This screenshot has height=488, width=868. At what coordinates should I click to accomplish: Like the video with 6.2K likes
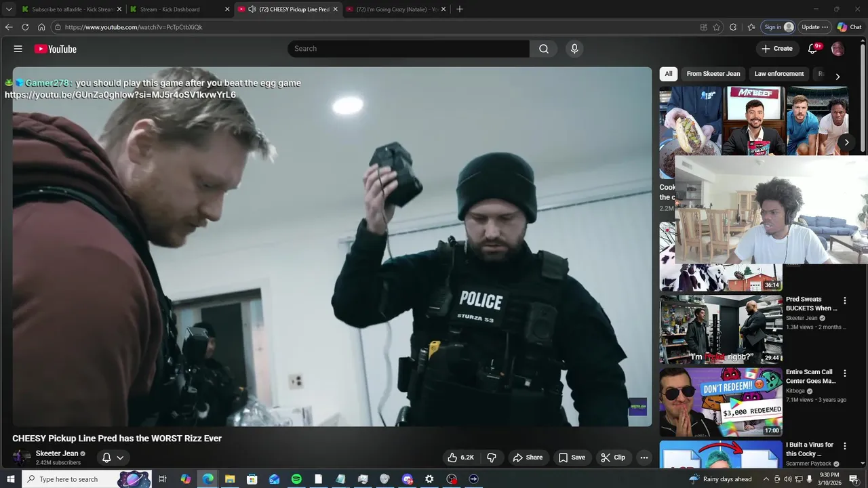click(x=460, y=457)
